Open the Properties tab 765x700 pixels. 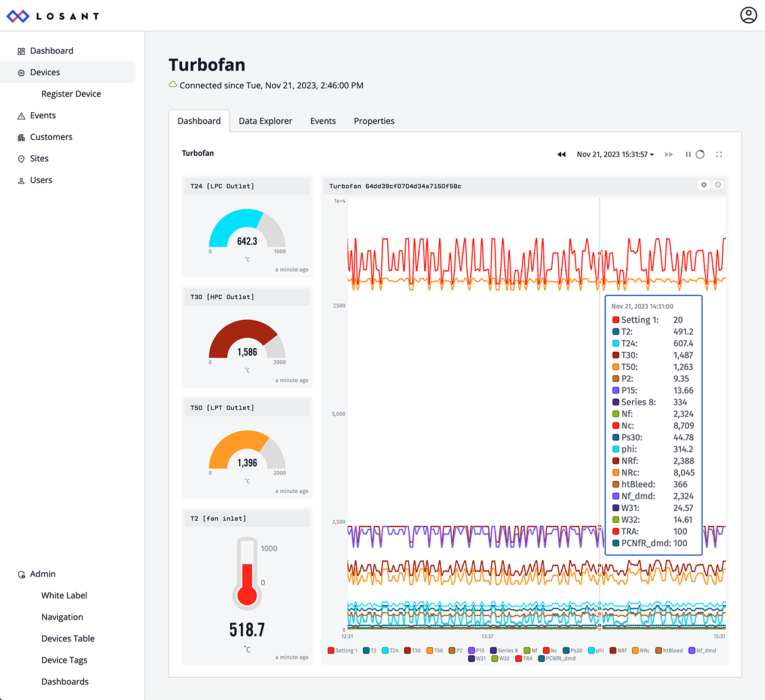pos(374,121)
